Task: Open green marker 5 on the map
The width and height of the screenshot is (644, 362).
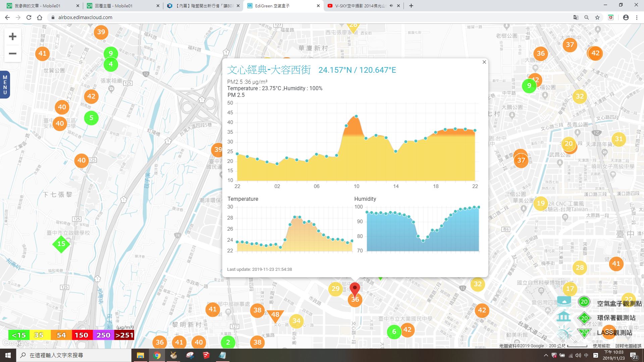Action: [91, 118]
